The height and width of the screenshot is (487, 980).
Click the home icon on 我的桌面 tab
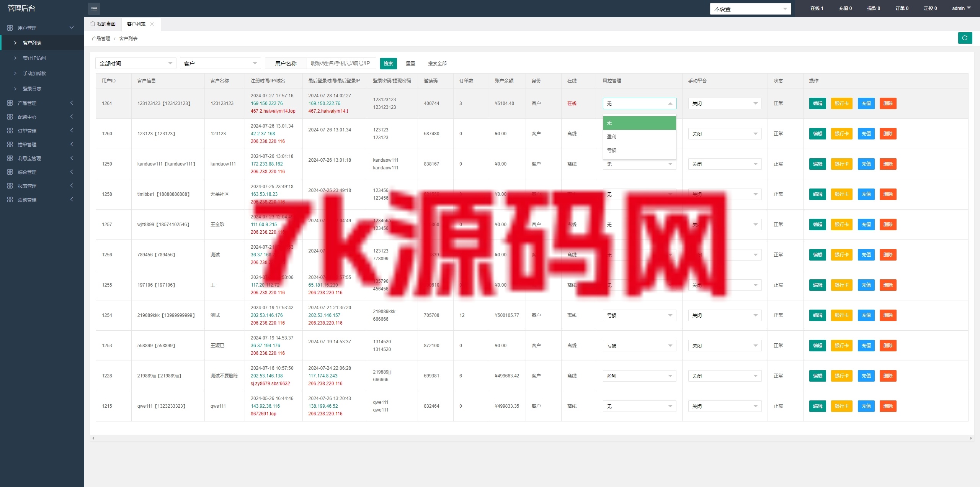point(93,24)
